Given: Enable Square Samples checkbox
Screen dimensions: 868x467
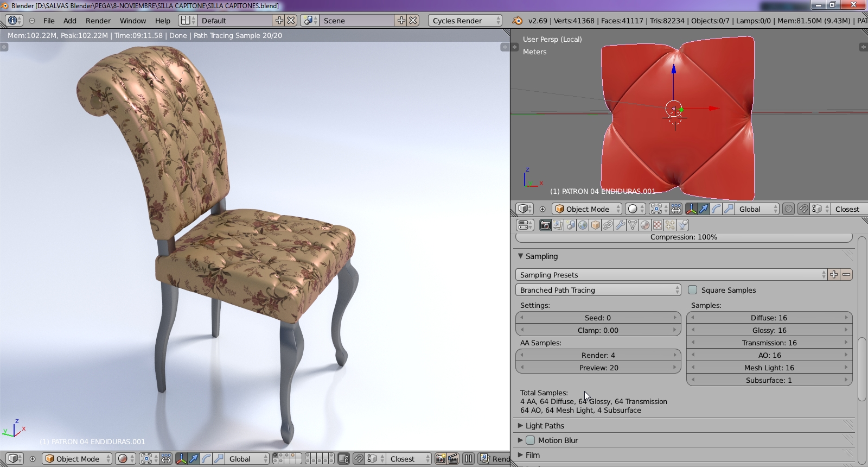Looking at the screenshot, I should pos(693,290).
